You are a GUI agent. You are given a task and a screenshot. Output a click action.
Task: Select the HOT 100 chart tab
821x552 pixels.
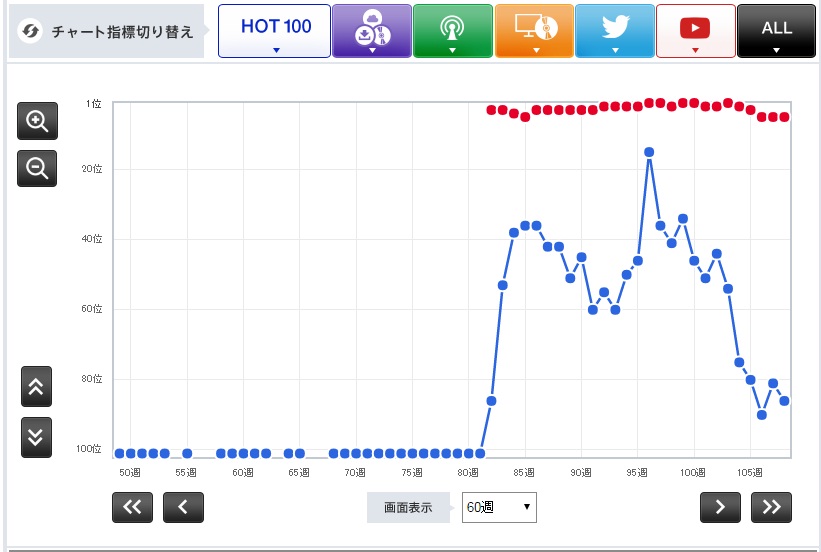pyautogui.click(x=274, y=31)
